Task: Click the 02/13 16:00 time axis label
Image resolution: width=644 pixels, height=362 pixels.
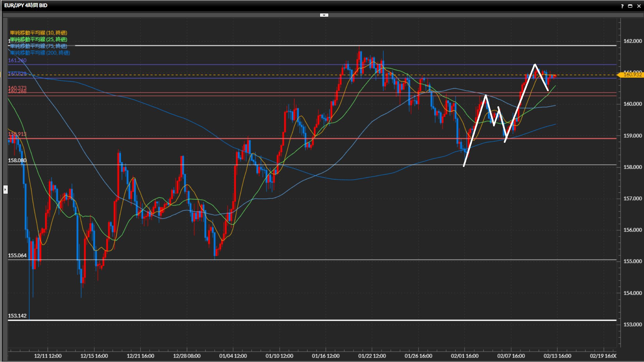Action: [557, 356]
